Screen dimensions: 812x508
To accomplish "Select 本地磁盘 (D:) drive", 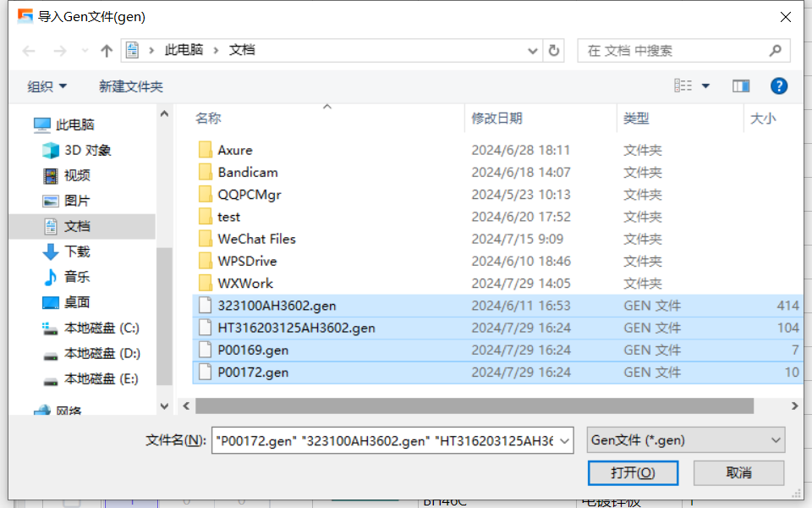I will [x=91, y=354].
